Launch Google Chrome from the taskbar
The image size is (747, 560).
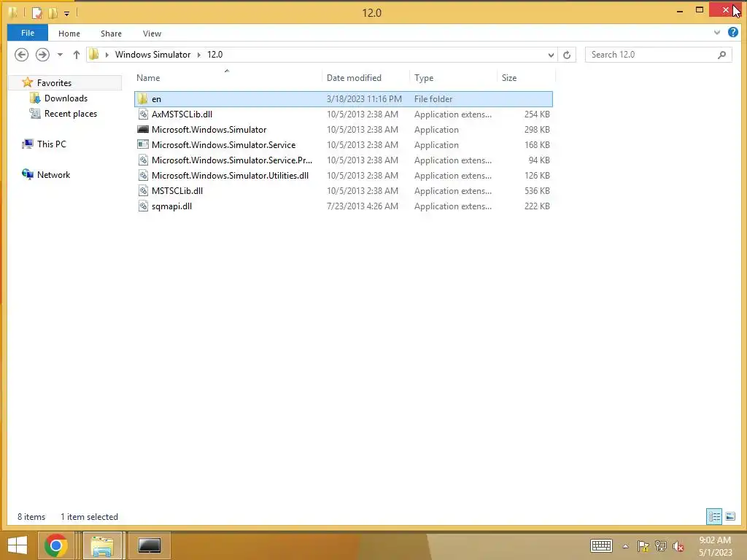click(55, 545)
